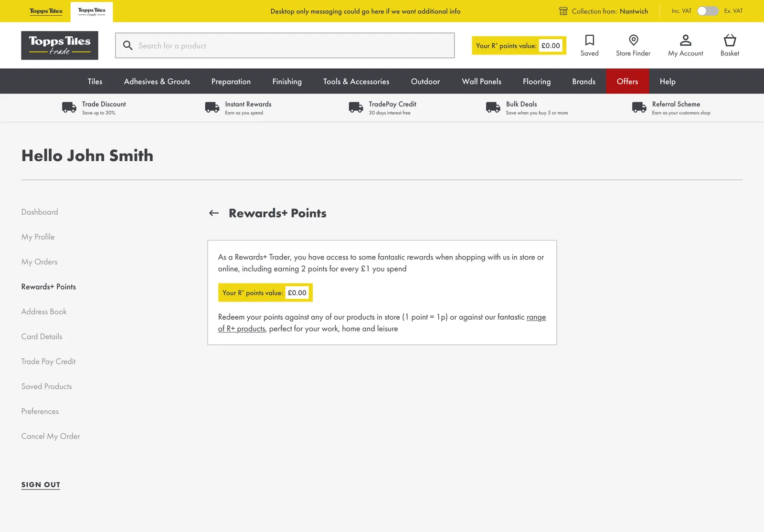This screenshot has width=764, height=532.
Task: Toggle the Inc. VAT / Ex. VAT switch
Action: click(707, 11)
